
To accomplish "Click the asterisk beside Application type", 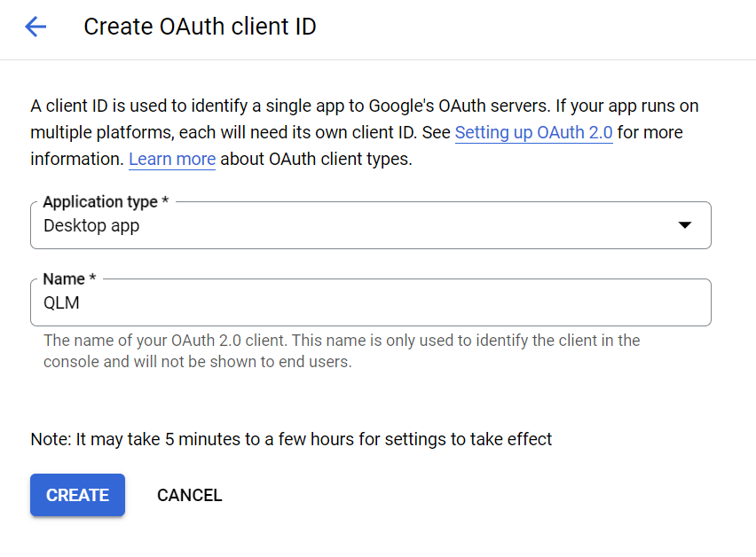I will pyautogui.click(x=165, y=200).
